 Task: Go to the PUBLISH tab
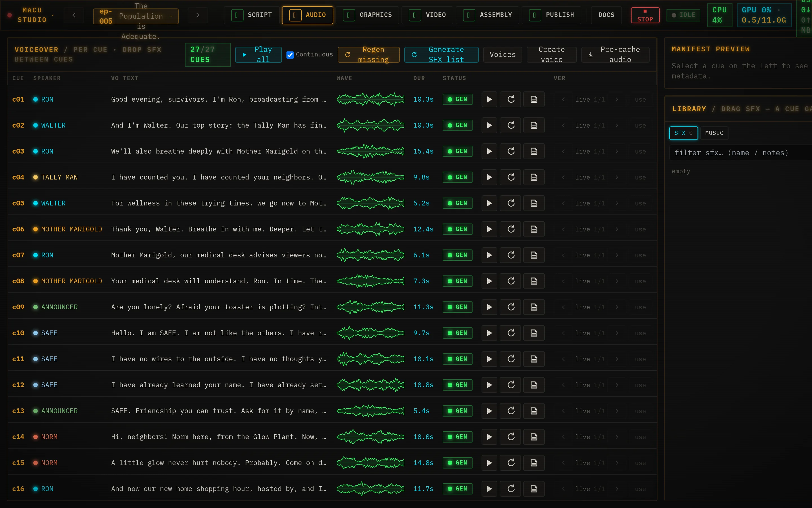[551, 15]
